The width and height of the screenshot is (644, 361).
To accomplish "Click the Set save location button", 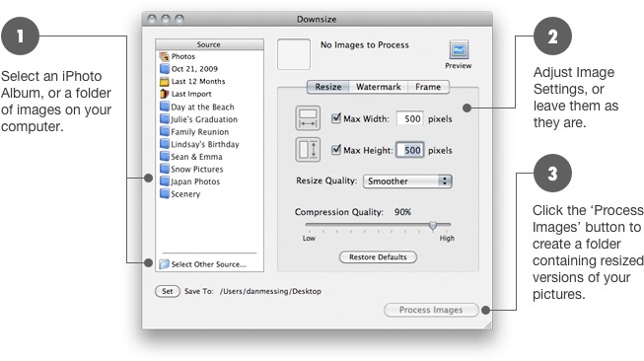I will 167,291.
